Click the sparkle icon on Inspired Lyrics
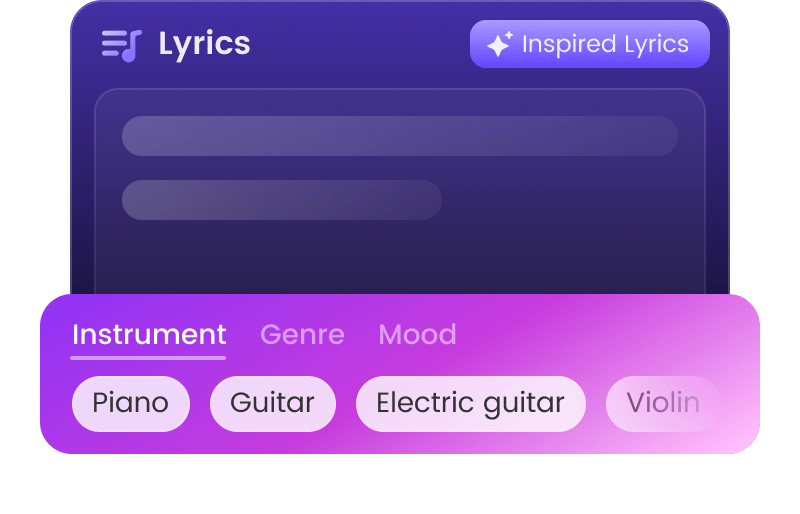 [499, 44]
